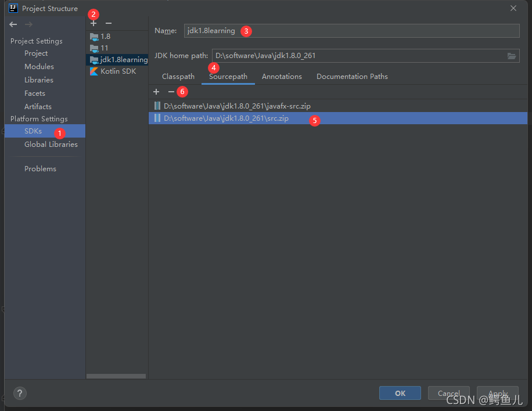This screenshot has width=532, height=411.
Task: Click the src.zip archive icon
Action: (x=157, y=118)
